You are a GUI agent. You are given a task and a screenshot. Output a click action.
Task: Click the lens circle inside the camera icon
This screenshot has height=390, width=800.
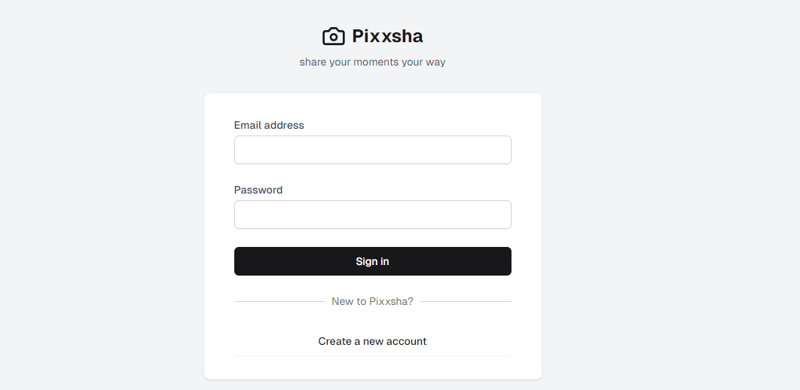tap(333, 37)
